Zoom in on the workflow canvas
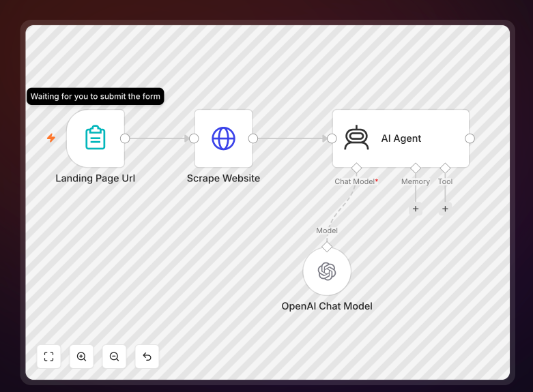The height and width of the screenshot is (392, 533). (x=82, y=357)
